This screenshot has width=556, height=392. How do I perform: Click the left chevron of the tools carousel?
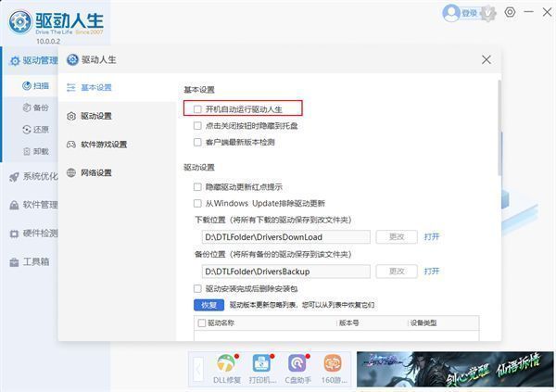click(198, 369)
